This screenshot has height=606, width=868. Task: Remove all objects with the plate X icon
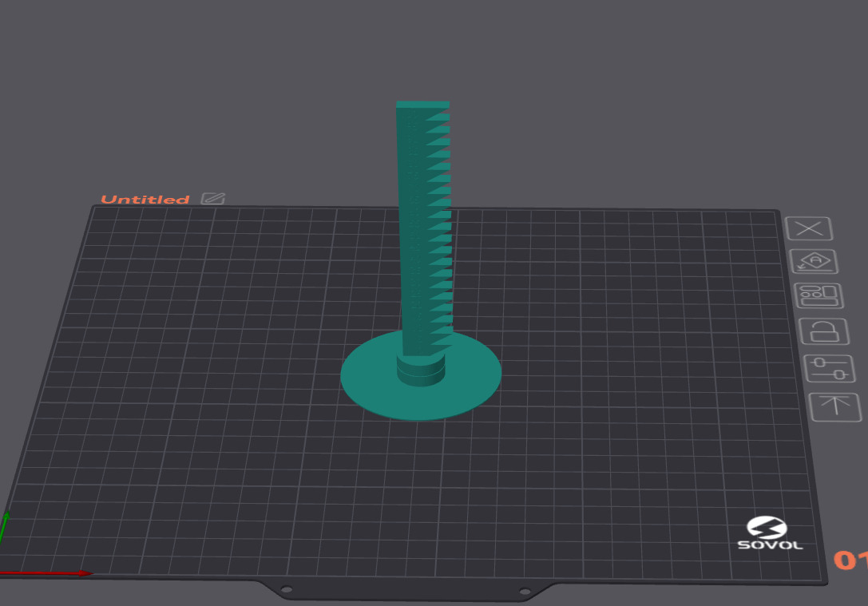pyautogui.click(x=809, y=228)
